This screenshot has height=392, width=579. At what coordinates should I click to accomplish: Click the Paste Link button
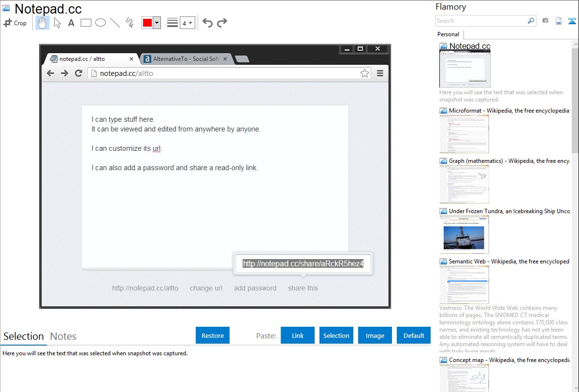pyautogui.click(x=298, y=335)
